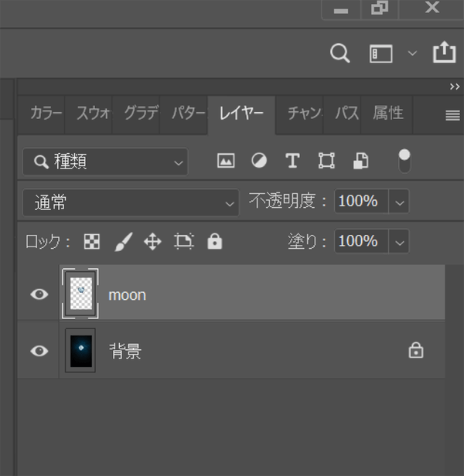Click the share export icon
The image size is (464, 476).
[x=444, y=52]
